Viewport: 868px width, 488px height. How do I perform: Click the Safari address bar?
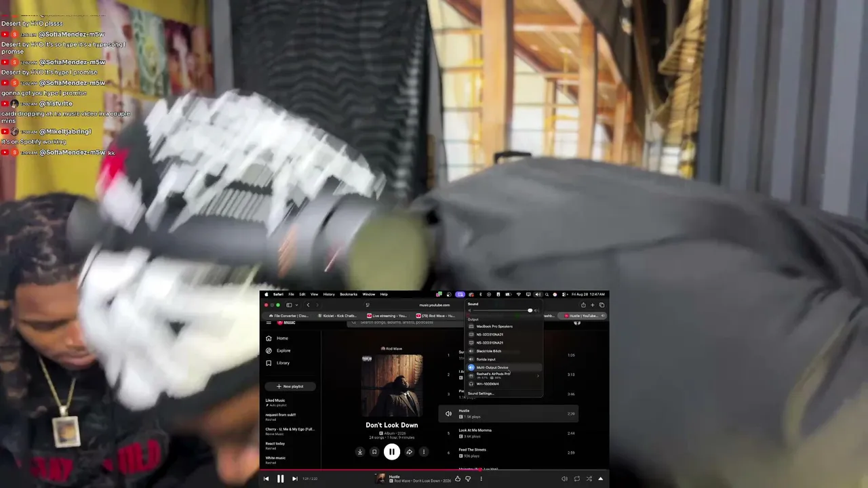(x=434, y=305)
